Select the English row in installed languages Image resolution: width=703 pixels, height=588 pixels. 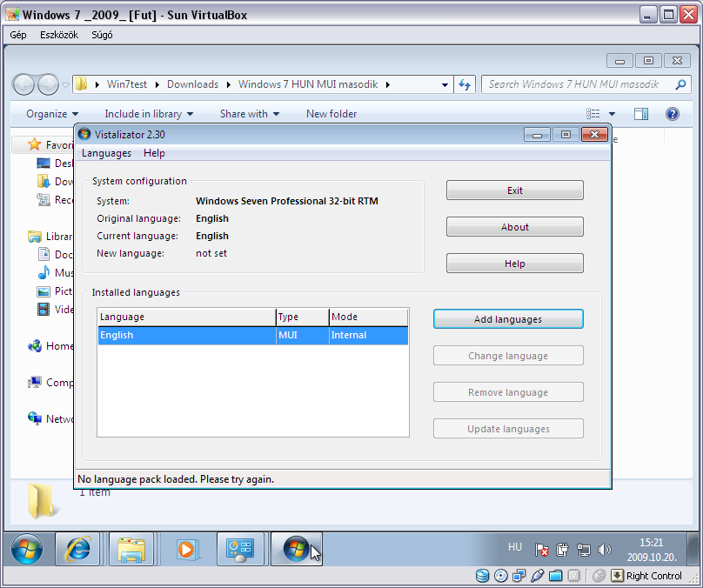click(253, 335)
